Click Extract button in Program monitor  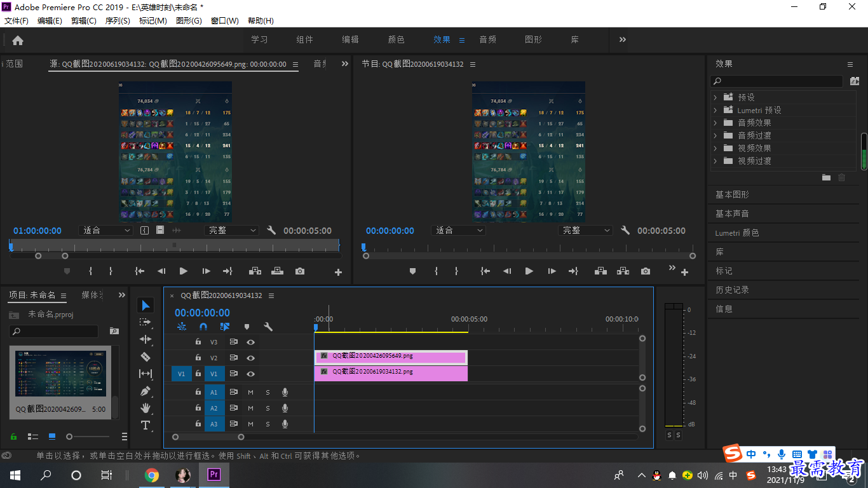tap(623, 271)
